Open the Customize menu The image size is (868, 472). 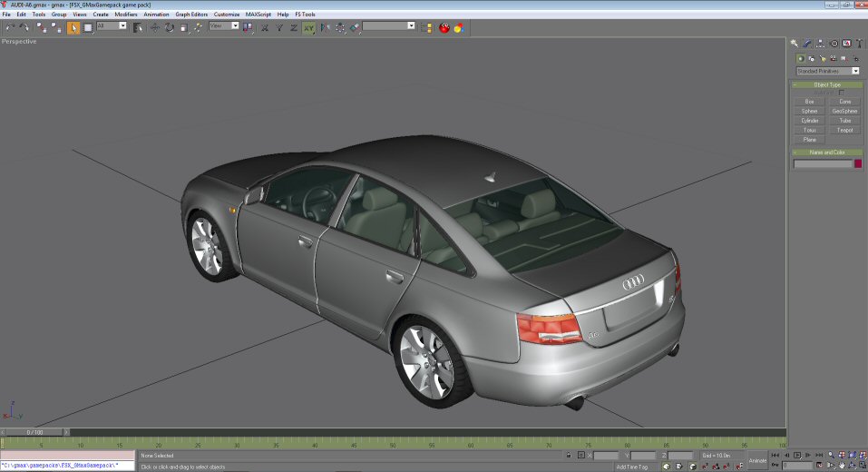tap(227, 15)
